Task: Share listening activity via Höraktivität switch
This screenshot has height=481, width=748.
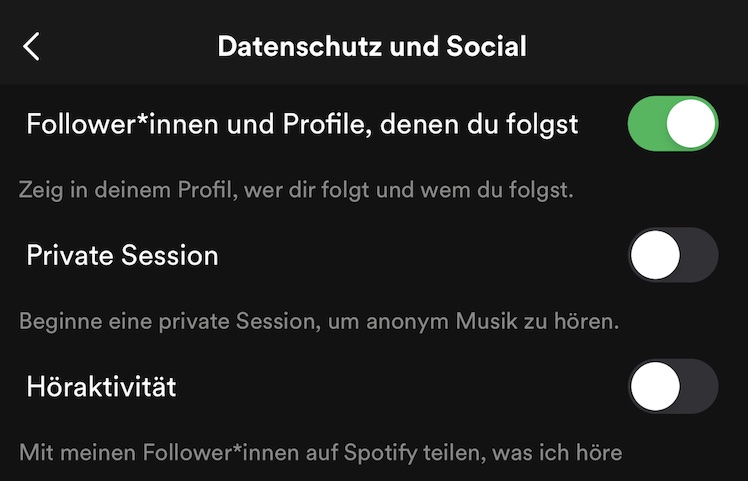Action: click(672, 386)
